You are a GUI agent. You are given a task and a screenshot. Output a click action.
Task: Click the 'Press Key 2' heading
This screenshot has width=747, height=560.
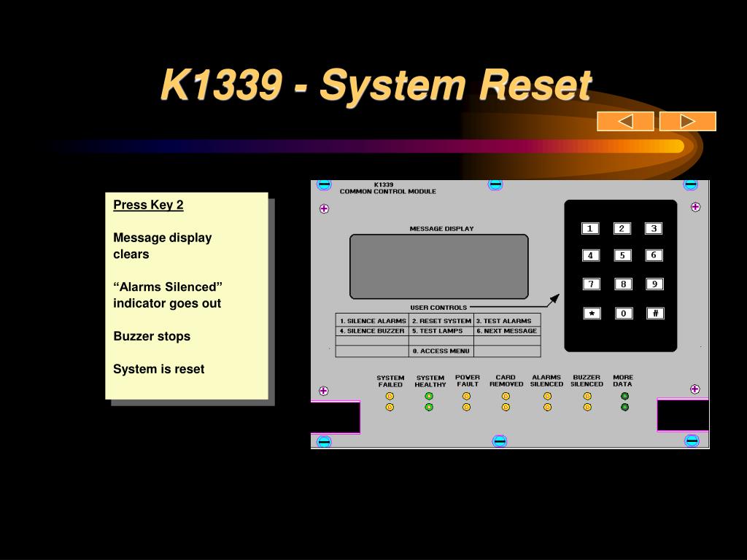(x=148, y=205)
